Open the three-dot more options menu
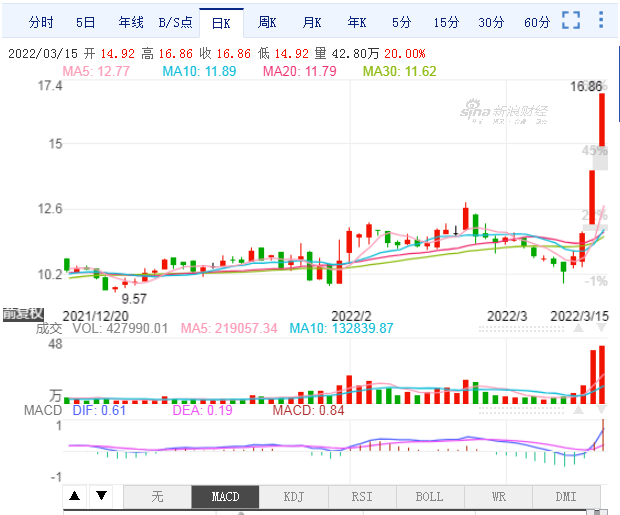The width and height of the screenshot is (620, 515). point(600,21)
